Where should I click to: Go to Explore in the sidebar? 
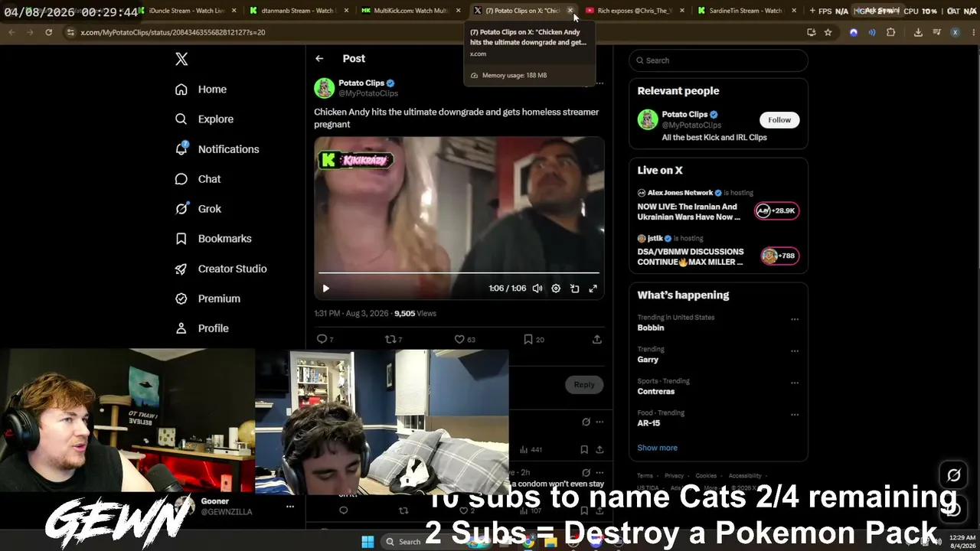tap(204, 119)
